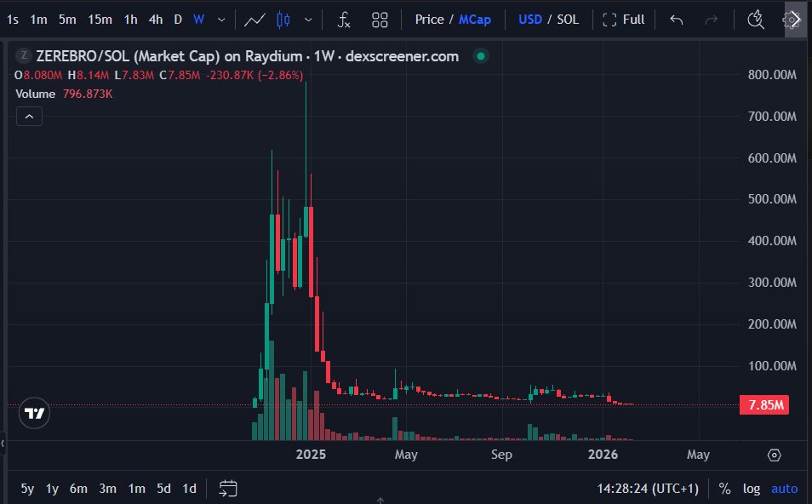This screenshot has width=812, height=504.
Task: Click the 2026 time axis label
Action: coord(603,455)
